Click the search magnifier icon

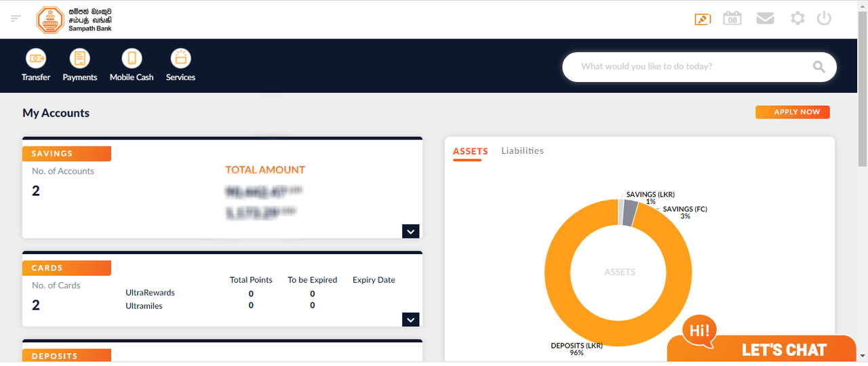point(819,66)
